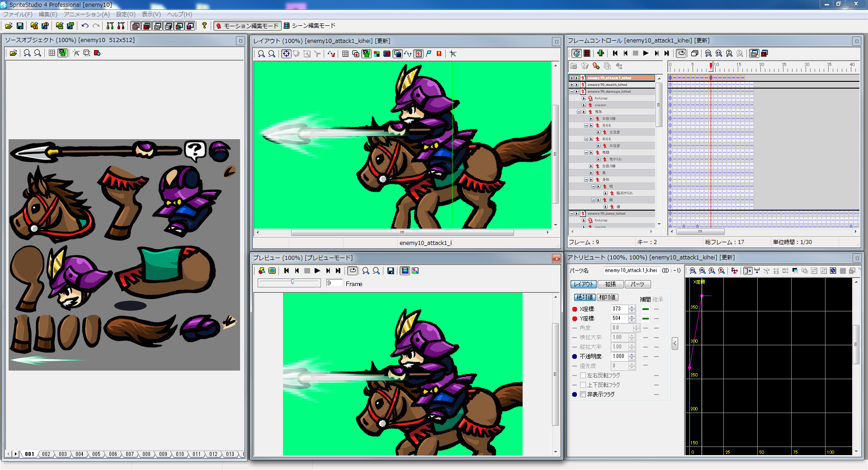
Task: Collapse the 身体 tree node
Action: 586,179
